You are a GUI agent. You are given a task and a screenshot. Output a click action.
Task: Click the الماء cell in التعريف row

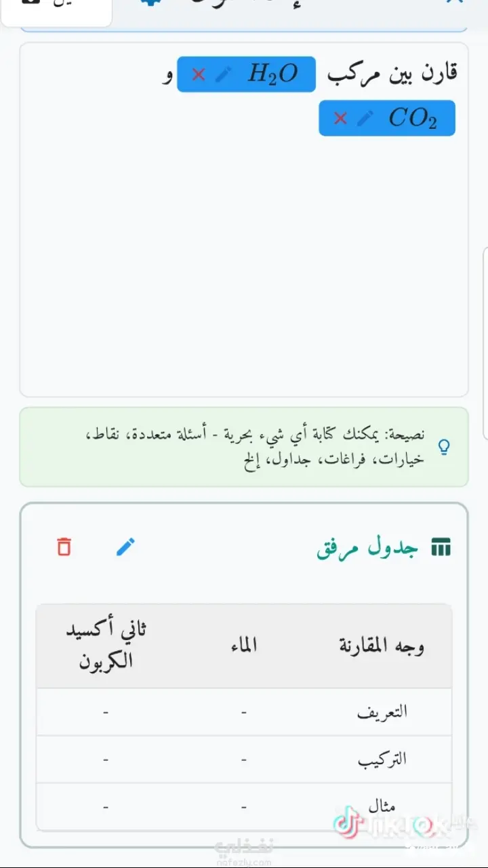click(x=243, y=712)
